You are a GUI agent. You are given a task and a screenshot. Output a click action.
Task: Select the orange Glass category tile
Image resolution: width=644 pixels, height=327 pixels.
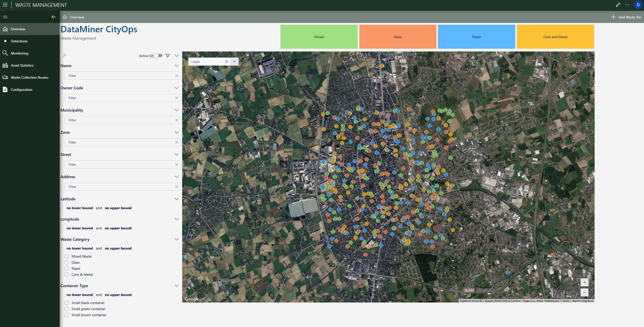(398, 37)
